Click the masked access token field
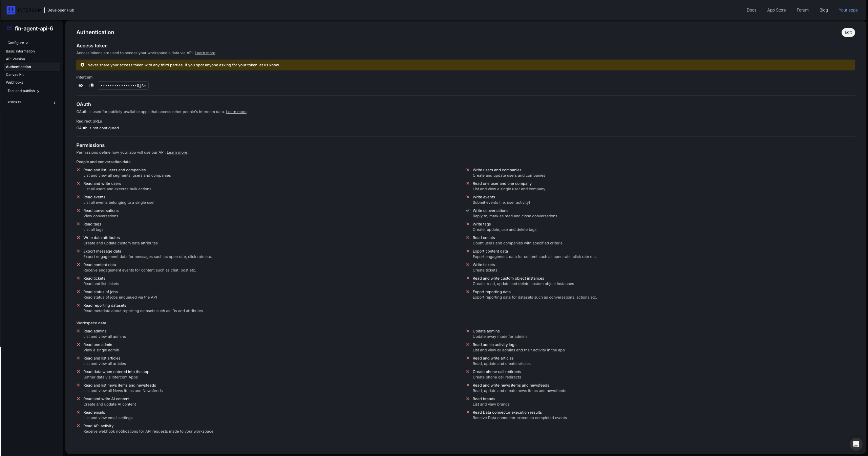Screen dimensions: 868x456 click(x=123, y=86)
